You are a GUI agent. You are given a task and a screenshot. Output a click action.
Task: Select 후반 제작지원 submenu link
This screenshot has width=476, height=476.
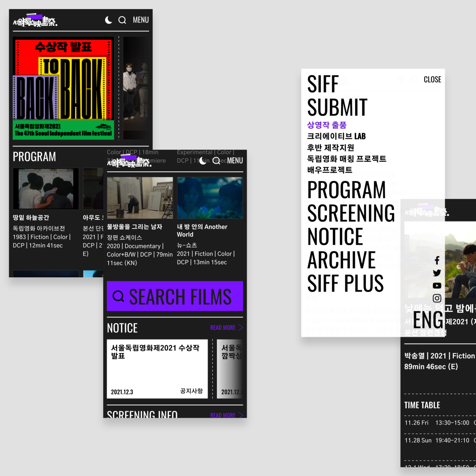coord(331,148)
